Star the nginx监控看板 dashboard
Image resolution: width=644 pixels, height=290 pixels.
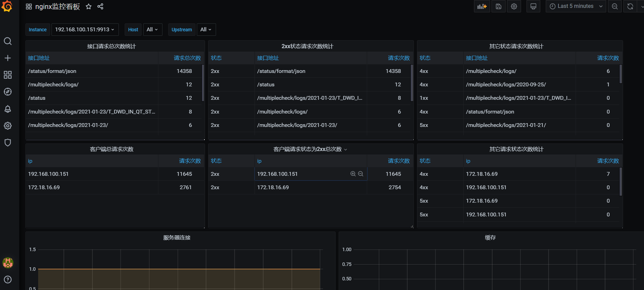89,7
